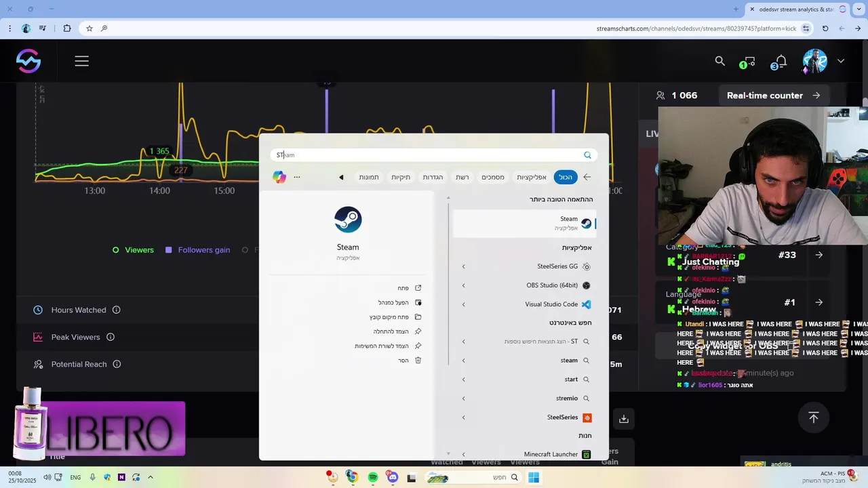This screenshot has height=488, width=868.
Task: Select the הכול filter tab
Action: click(x=566, y=177)
